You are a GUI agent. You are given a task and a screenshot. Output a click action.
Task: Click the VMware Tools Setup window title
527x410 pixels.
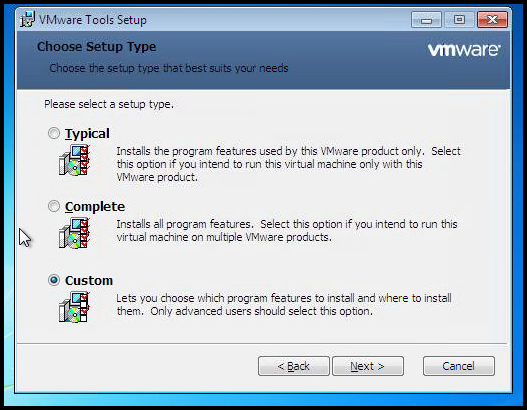pos(93,20)
